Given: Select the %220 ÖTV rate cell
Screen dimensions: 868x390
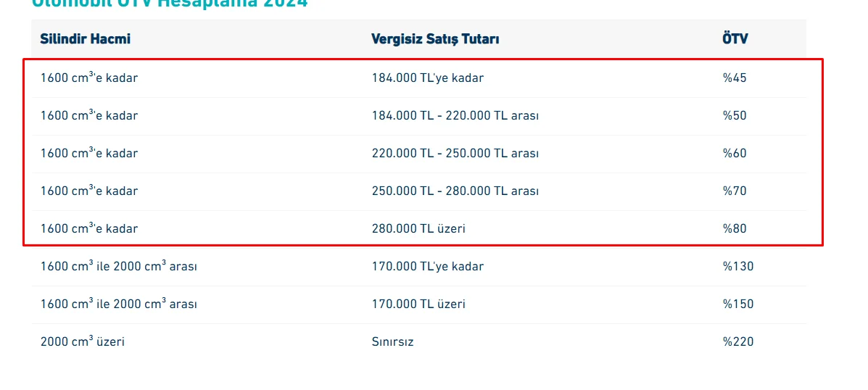Looking at the screenshot, I should [x=738, y=341].
